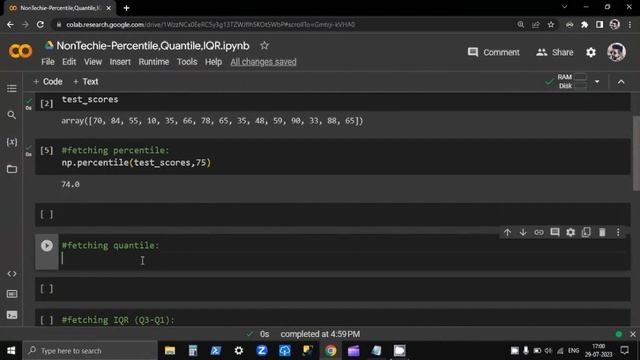Click the np.percentile code line
This screenshot has height=360, width=640.
point(136,162)
